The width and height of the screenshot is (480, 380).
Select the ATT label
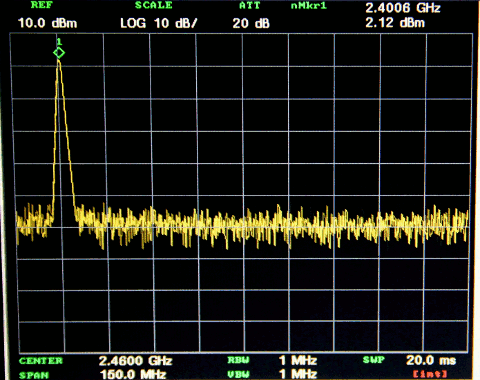tap(250, 5)
